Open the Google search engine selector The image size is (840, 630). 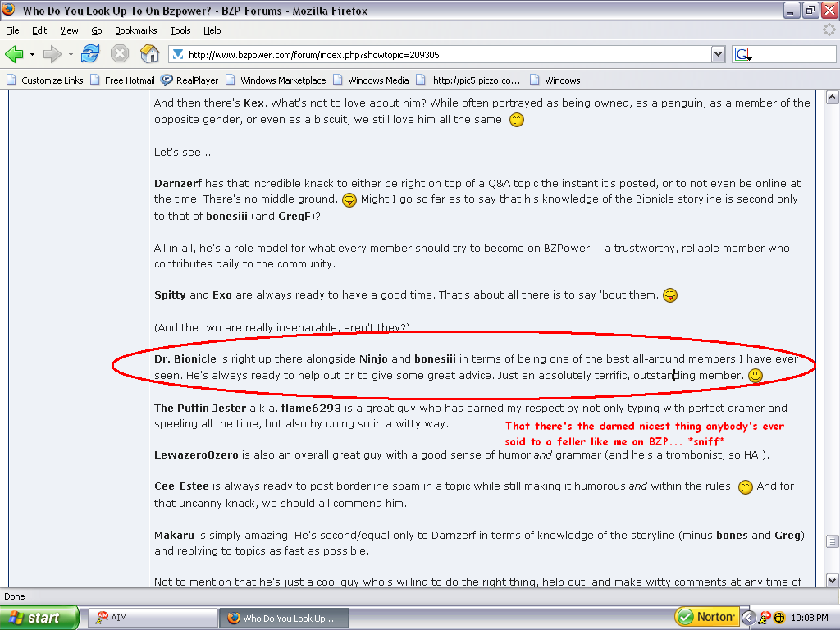tap(743, 55)
